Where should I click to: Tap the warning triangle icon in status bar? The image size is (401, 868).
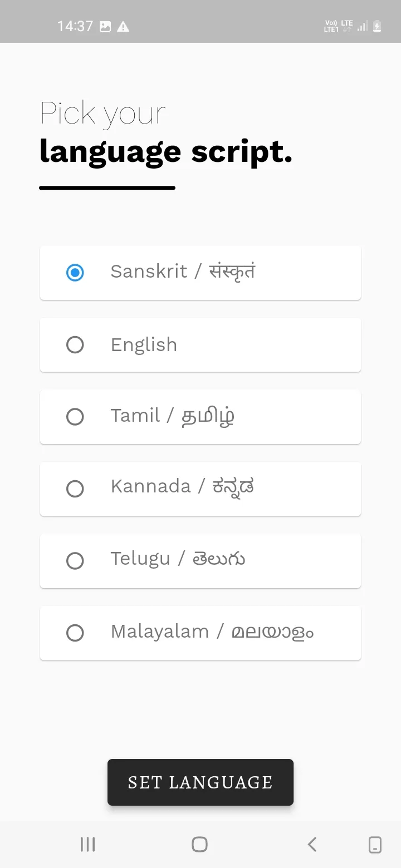123,26
